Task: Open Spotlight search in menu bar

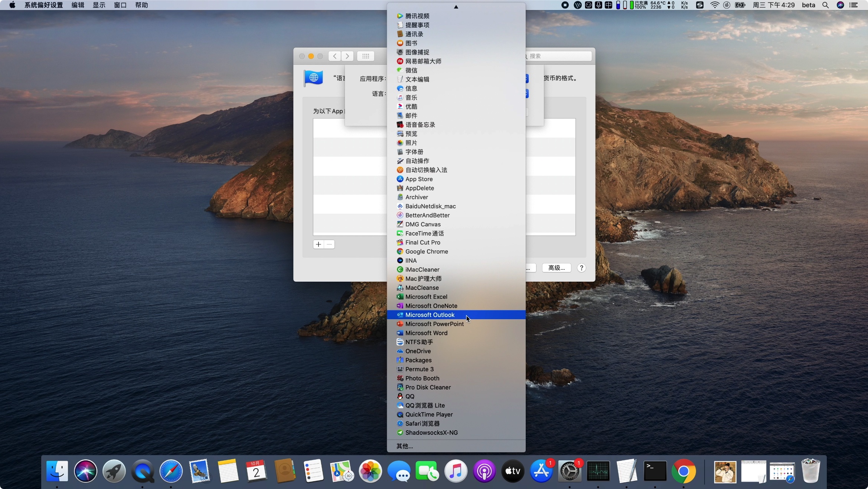Action: pyautogui.click(x=825, y=5)
